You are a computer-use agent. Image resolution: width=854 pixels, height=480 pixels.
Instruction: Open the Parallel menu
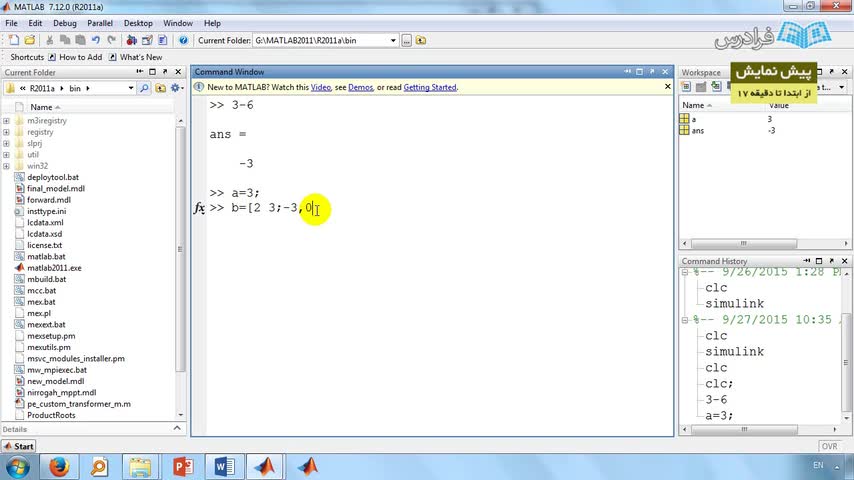(x=100, y=23)
